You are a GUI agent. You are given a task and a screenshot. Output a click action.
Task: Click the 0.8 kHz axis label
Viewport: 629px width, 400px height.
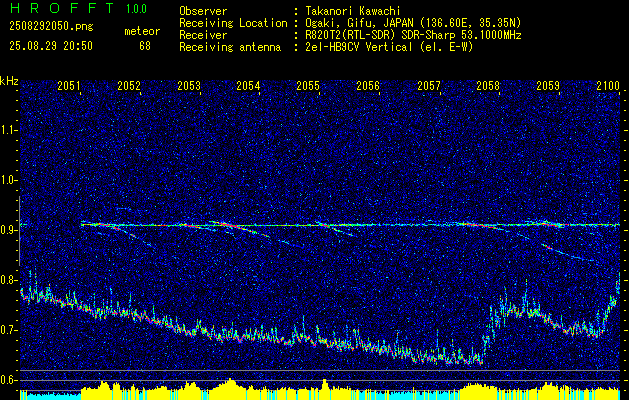(8, 280)
